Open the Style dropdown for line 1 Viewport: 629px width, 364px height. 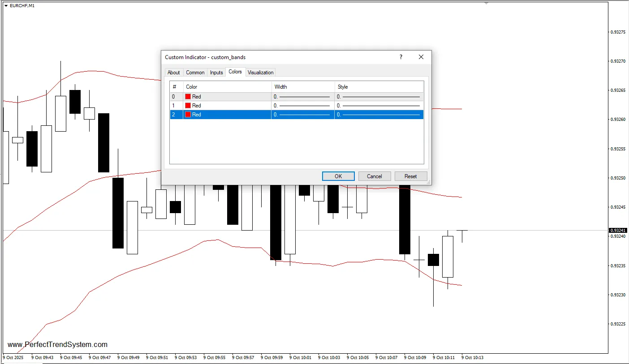(379, 106)
